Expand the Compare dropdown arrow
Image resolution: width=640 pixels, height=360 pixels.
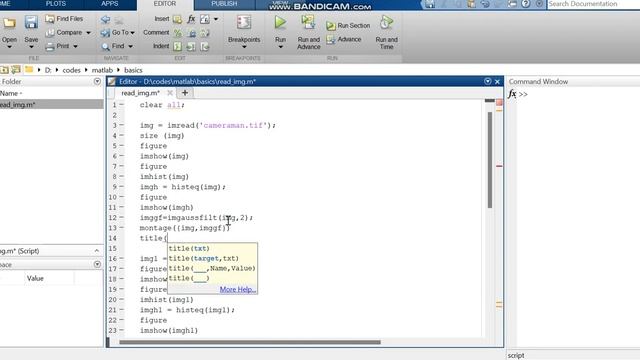click(89, 33)
